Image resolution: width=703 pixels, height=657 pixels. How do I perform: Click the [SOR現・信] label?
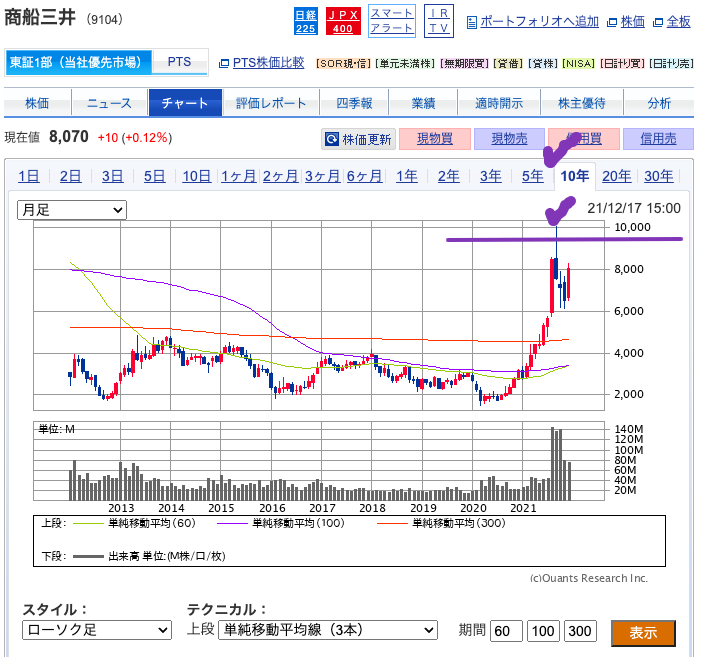tap(343, 64)
